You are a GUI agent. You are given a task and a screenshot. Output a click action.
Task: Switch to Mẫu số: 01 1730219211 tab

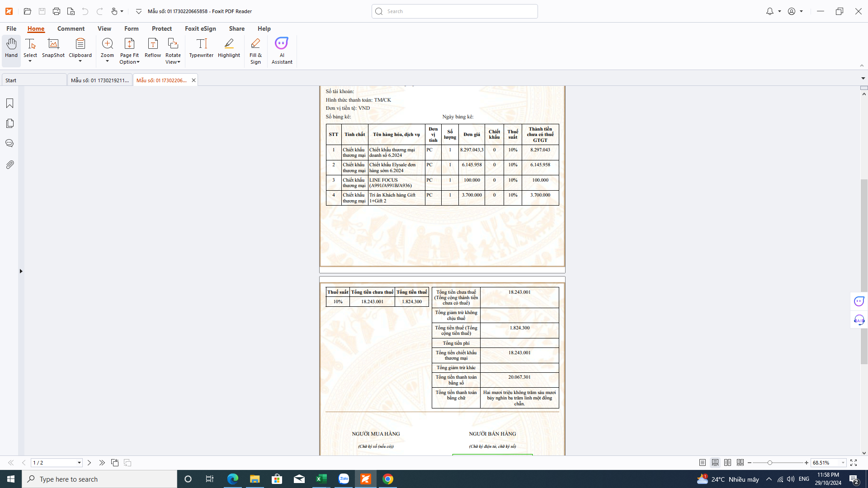coord(100,80)
